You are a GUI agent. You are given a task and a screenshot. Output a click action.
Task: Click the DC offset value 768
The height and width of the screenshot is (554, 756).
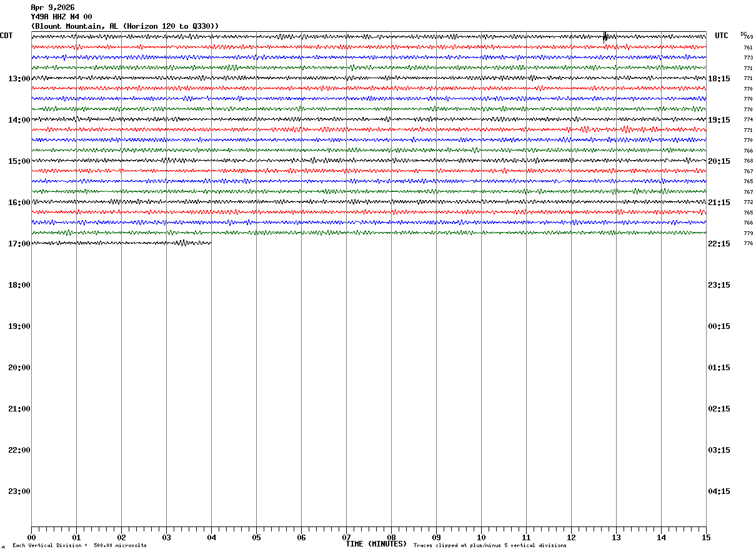click(749, 161)
